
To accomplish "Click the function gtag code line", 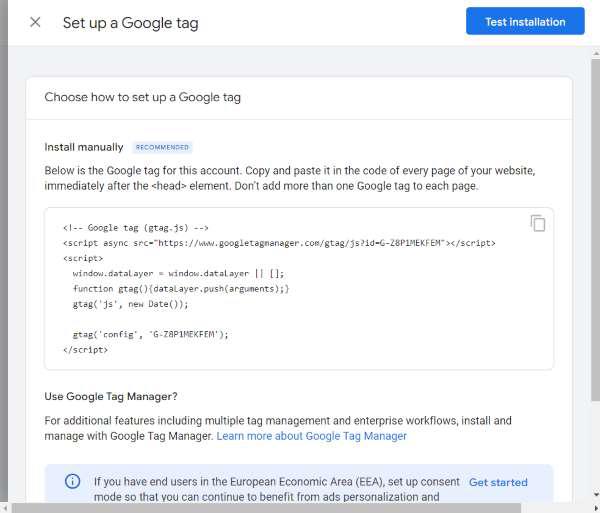I will pyautogui.click(x=180, y=288).
